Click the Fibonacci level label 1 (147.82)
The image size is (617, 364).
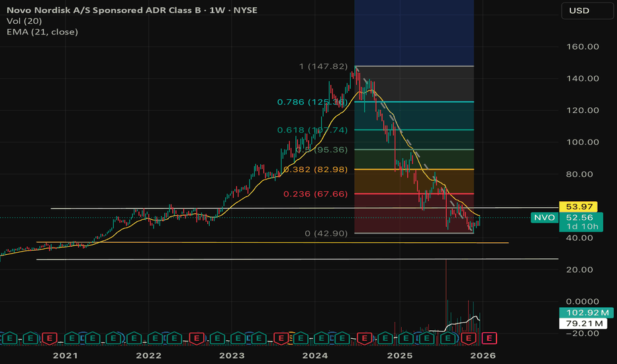pyautogui.click(x=324, y=66)
